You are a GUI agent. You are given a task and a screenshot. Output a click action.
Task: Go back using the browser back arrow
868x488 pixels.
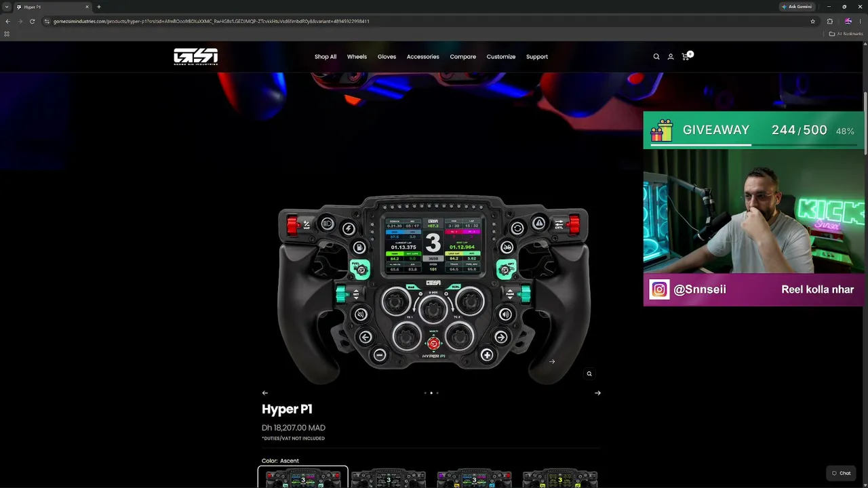point(7,21)
